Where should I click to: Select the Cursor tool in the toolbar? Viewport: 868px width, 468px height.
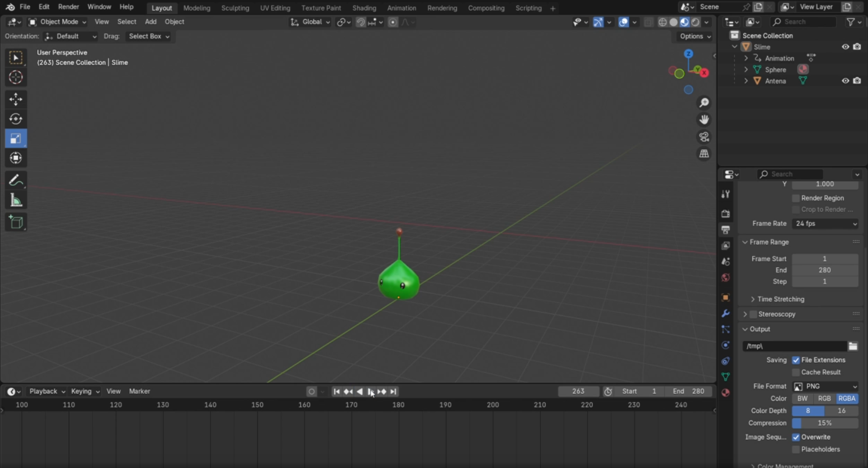[16, 77]
